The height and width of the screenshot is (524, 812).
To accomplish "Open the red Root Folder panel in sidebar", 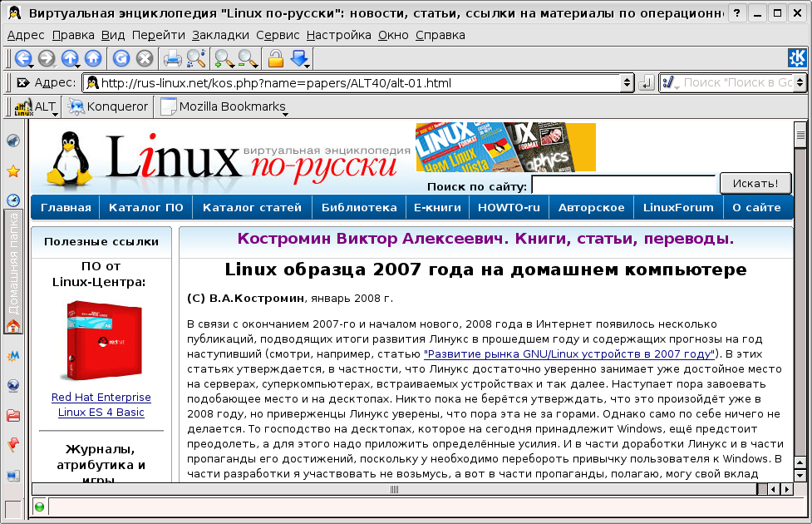I will pos(13,415).
